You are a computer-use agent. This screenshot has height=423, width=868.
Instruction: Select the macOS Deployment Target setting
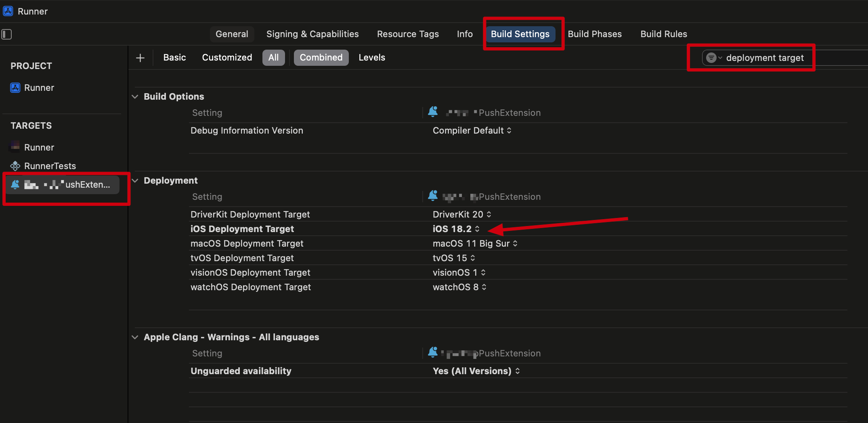[x=247, y=243]
